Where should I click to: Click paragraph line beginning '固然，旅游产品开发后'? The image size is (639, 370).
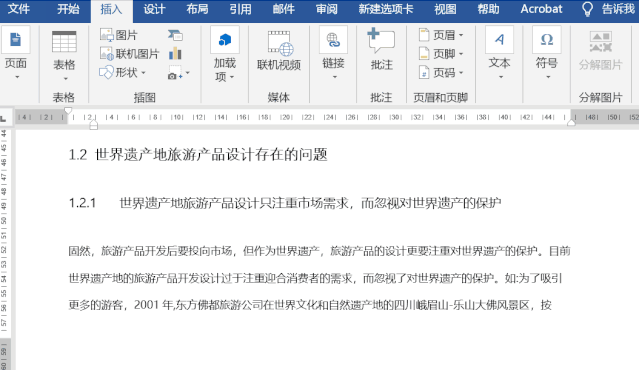tap(320, 251)
